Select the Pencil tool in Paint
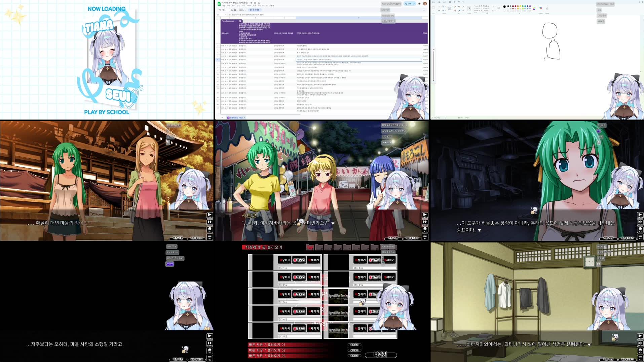 click(x=455, y=6)
